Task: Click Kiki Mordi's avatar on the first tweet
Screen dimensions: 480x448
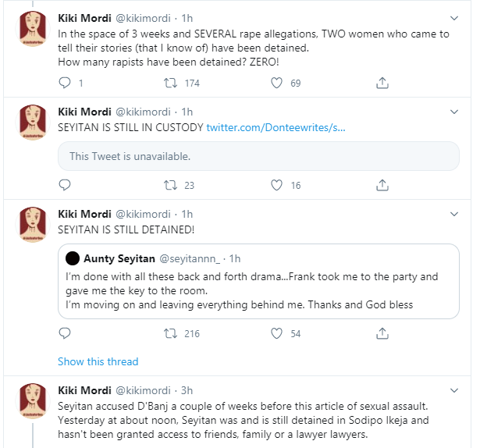Action: (32, 30)
